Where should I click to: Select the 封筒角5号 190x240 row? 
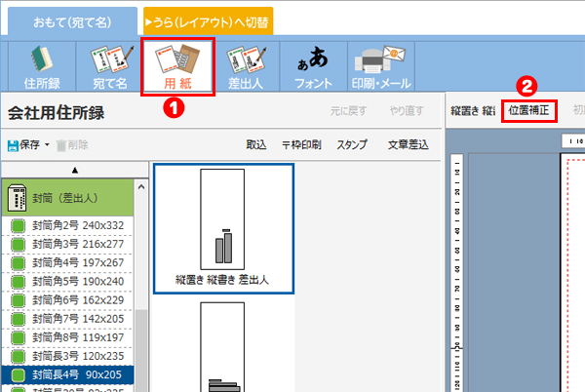click(67, 282)
